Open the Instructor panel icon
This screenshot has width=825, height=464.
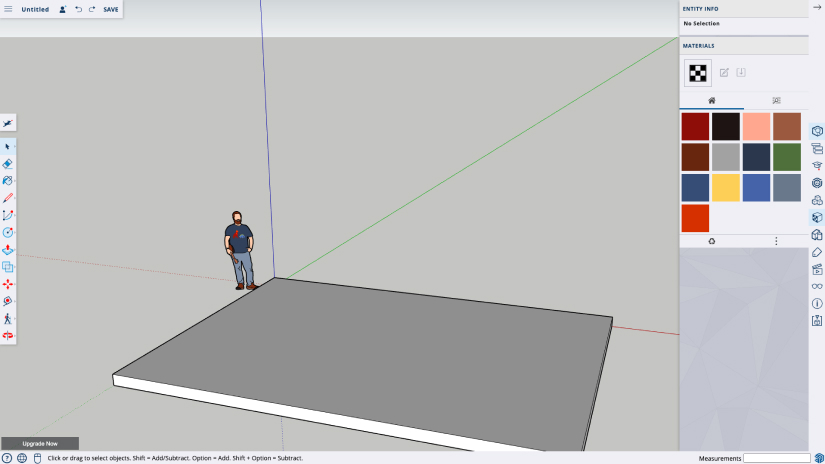click(x=817, y=166)
